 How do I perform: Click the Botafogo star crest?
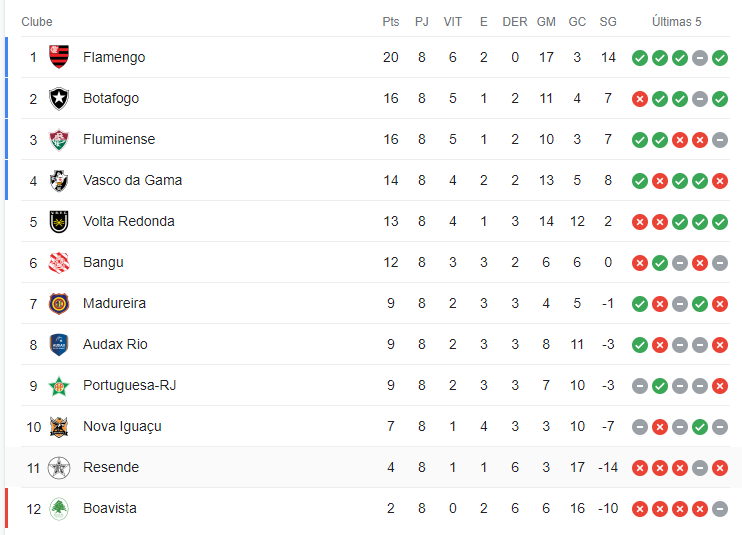[59, 98]
